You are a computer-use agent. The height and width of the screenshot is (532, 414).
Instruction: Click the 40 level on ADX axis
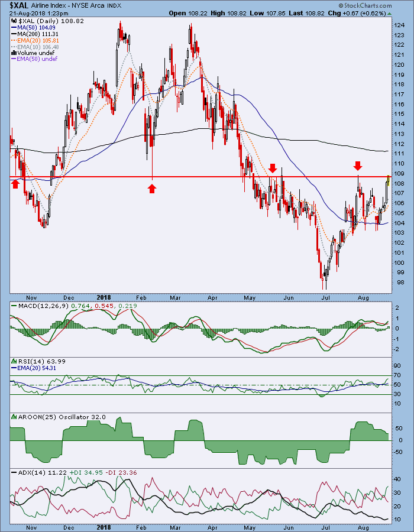[397, 479]
